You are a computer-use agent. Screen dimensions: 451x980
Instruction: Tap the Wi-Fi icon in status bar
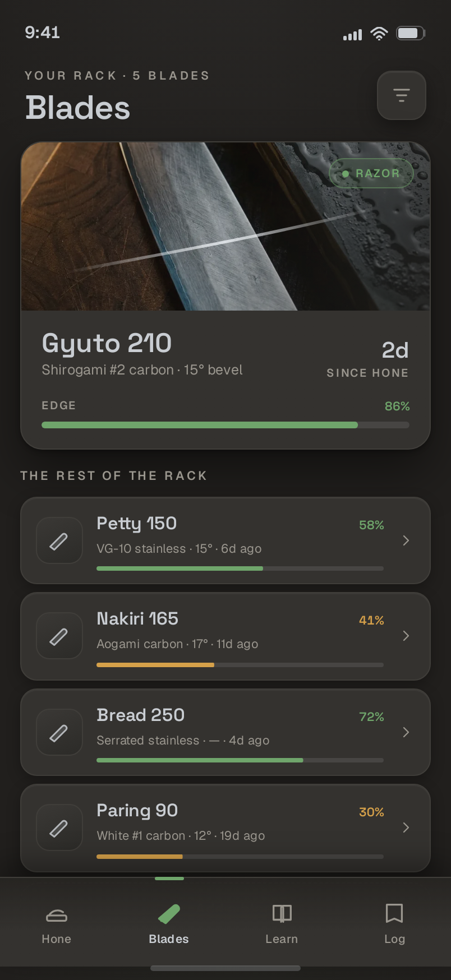(379, 34)
